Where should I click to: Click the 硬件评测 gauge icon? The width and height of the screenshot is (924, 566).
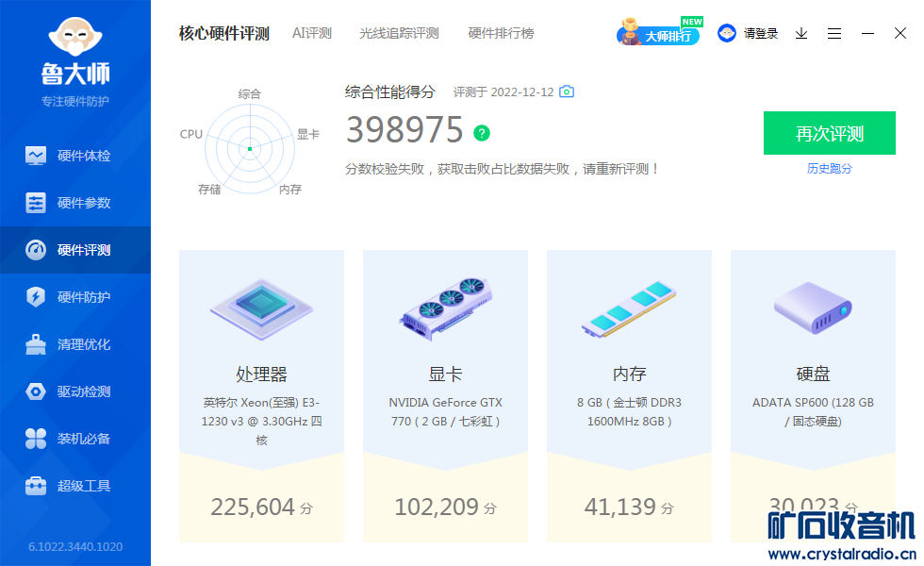point(36,250)
